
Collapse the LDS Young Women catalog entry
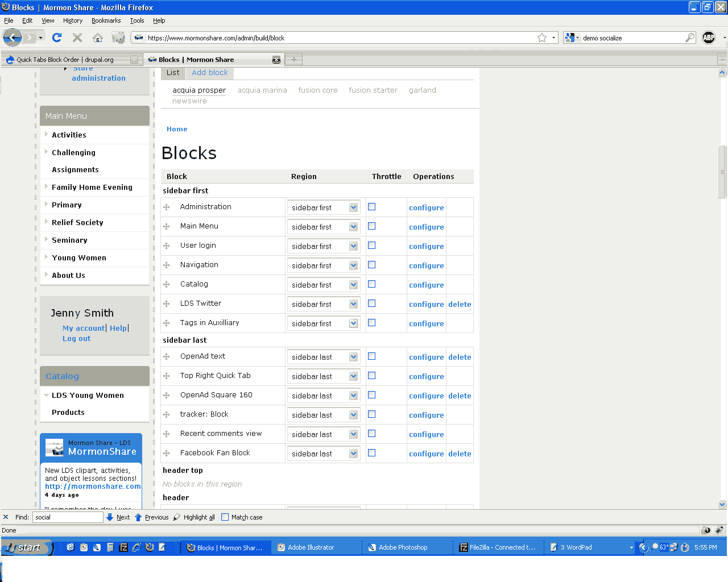point(47,395)
